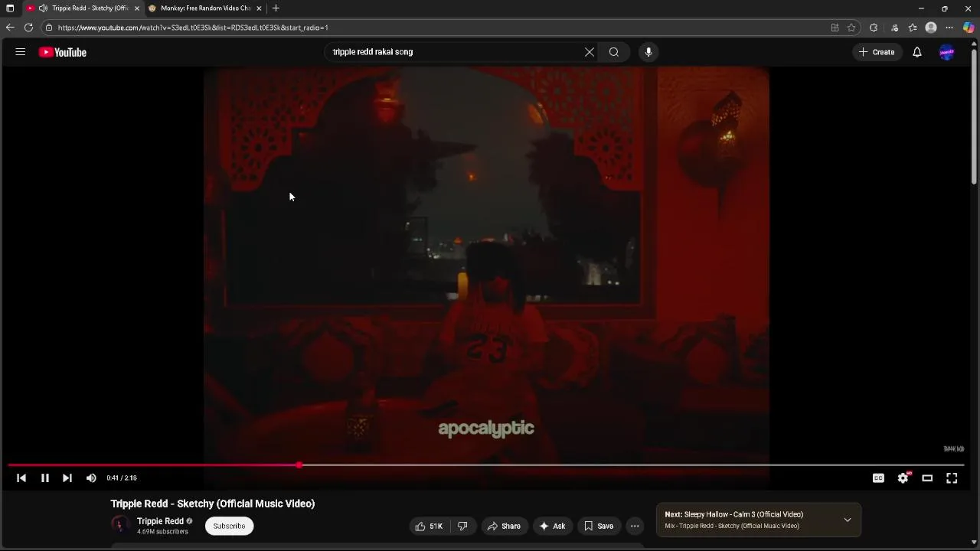Click the video title text
The image size is (980, 551).
[x=213, y=504]
